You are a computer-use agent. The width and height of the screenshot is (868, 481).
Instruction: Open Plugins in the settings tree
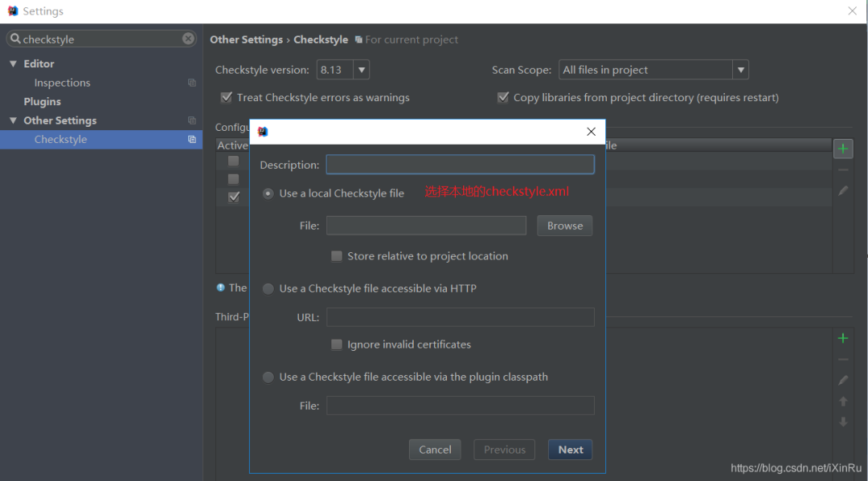point(42,102)
